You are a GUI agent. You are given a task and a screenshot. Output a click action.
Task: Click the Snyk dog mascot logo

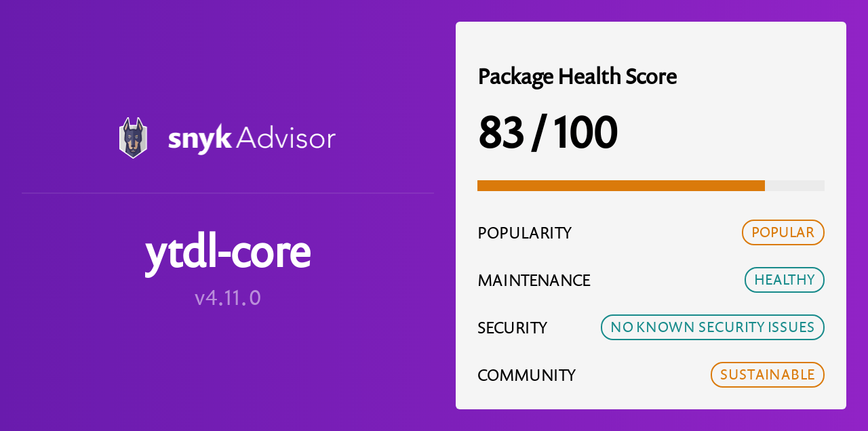click(133, 138)
